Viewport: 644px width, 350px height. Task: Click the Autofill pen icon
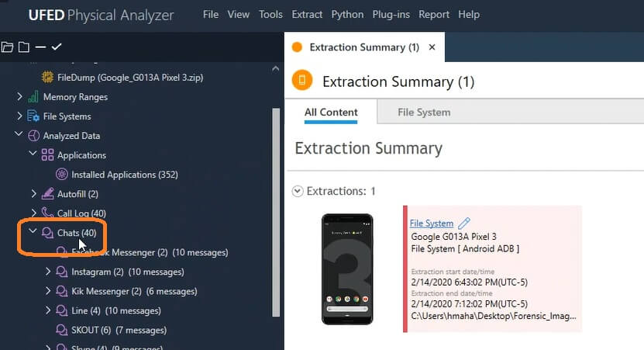pos(47,194)
